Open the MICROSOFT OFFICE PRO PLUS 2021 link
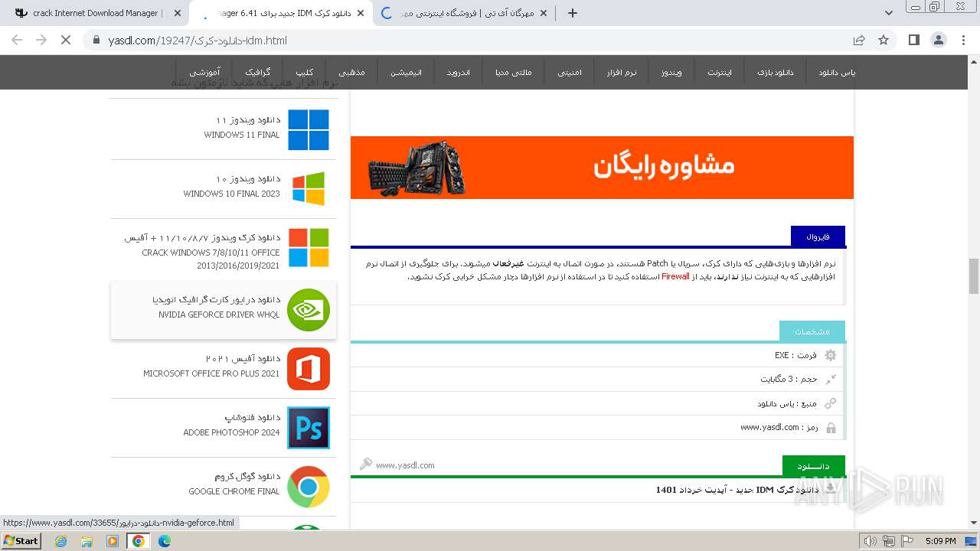The height and width of the screenshot is (551, 980). (x=211, y=373)
